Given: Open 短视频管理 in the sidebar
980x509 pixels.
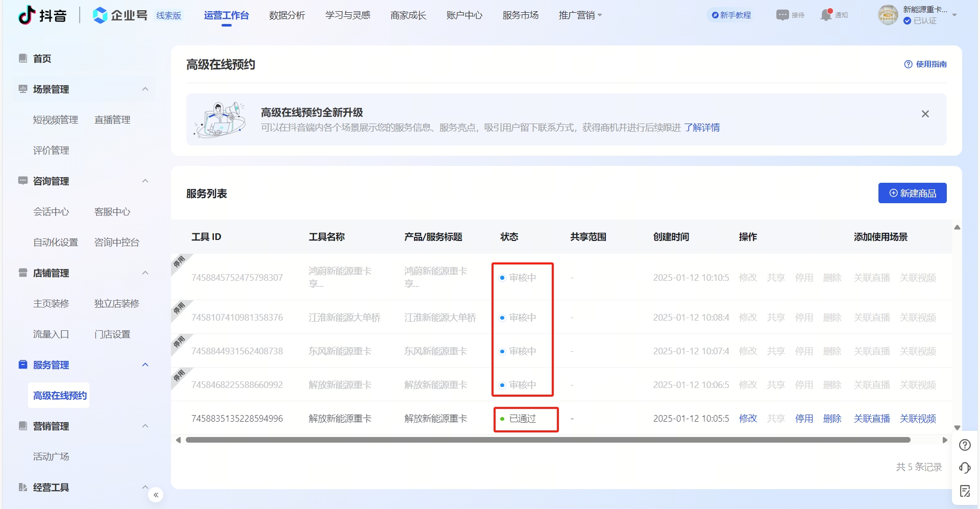Looking at the screenshot, I should click(56, 120).
